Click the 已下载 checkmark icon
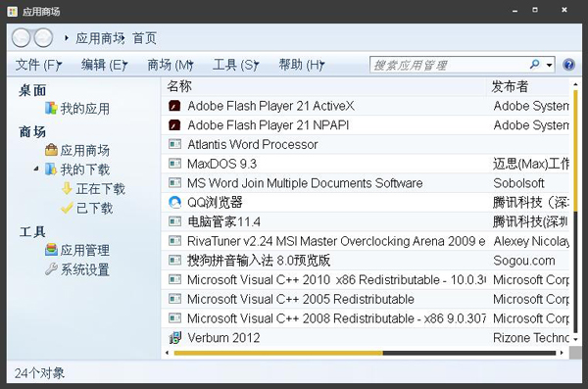The image size is (588, 389). coord(67,208)
